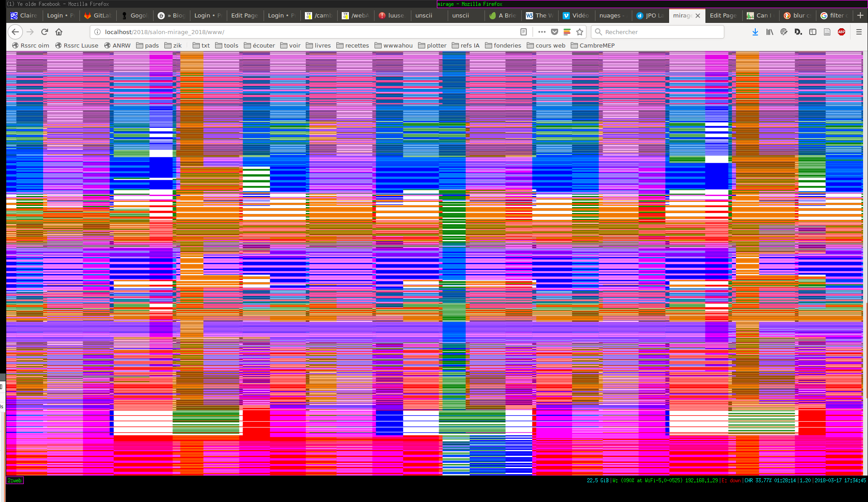
Task: Open the Downloads panel
Action: (755, 32)
